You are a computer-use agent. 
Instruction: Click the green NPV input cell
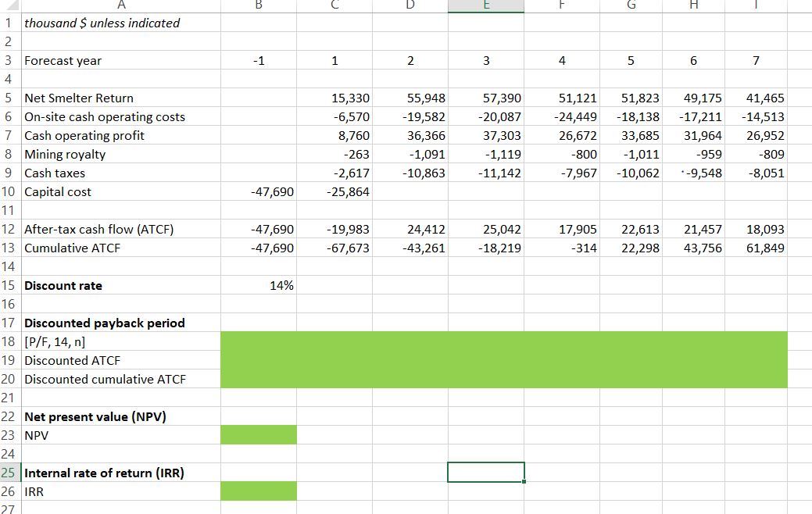[x=258, y=435]
